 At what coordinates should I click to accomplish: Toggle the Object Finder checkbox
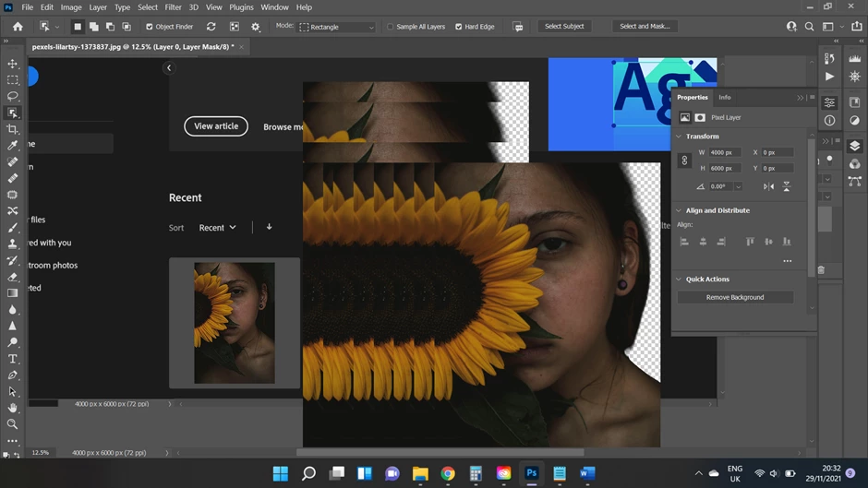click(x=150, y=27)
